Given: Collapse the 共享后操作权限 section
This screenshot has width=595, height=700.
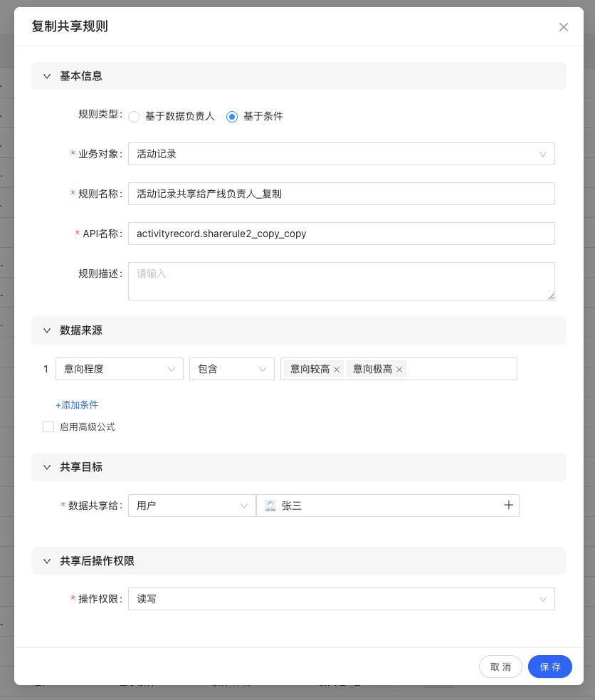Looking at the screenshot, I should (48, 561).
